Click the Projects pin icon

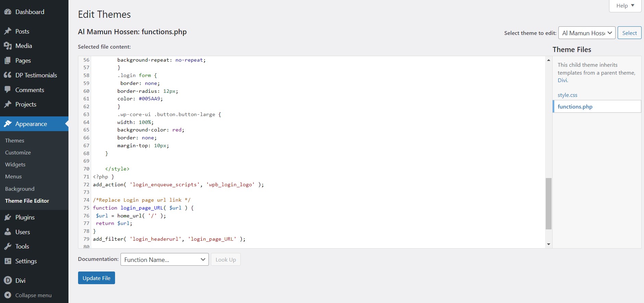click(8, 104)
